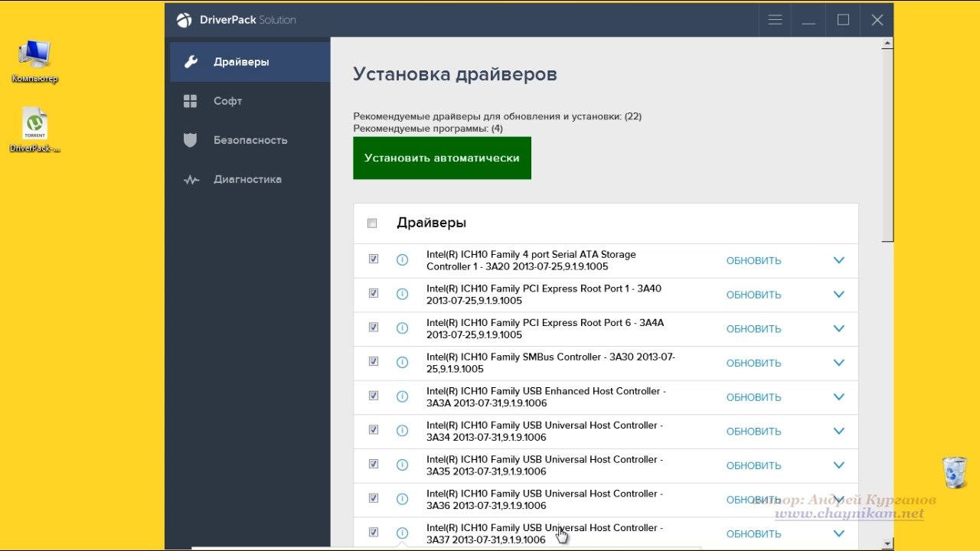Click Установить автоматически green button
The height and width of the screenshot is (551, 980).
(x=442, y=158)
